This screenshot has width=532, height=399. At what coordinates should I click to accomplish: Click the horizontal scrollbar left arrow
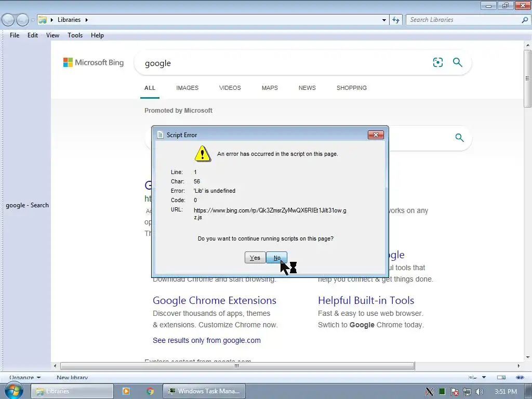click(x=55, y=366)
